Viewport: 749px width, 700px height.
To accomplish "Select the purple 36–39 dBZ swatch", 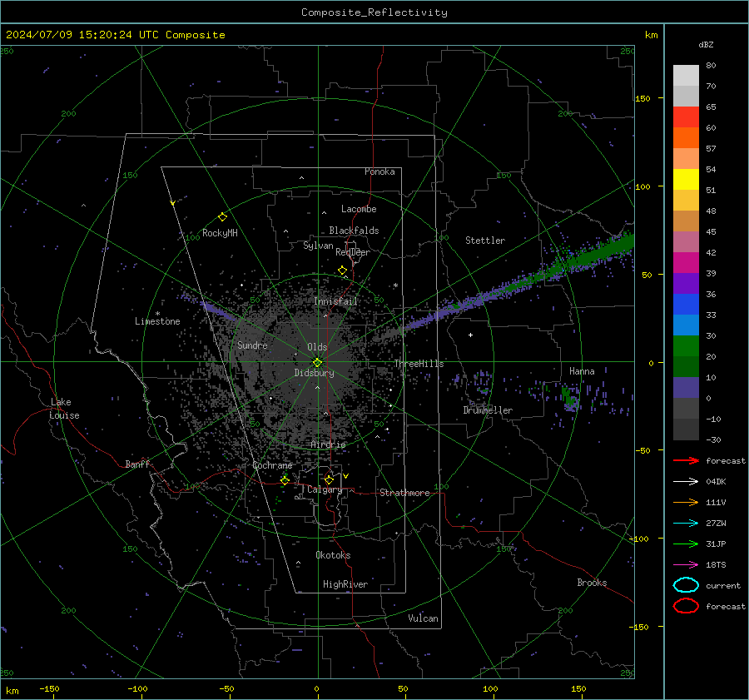I will pyautogui.click(x=686, y=283).
